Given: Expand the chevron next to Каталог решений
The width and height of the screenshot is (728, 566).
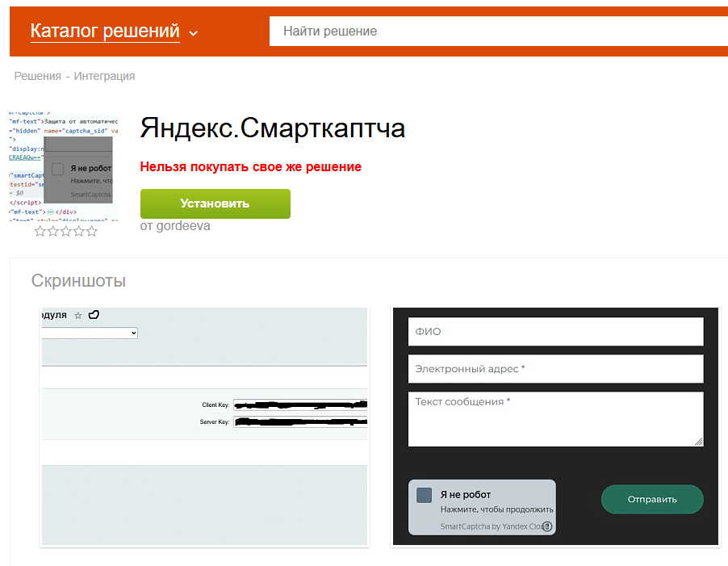Looking at the screenshot, I should tap(193, 33).
